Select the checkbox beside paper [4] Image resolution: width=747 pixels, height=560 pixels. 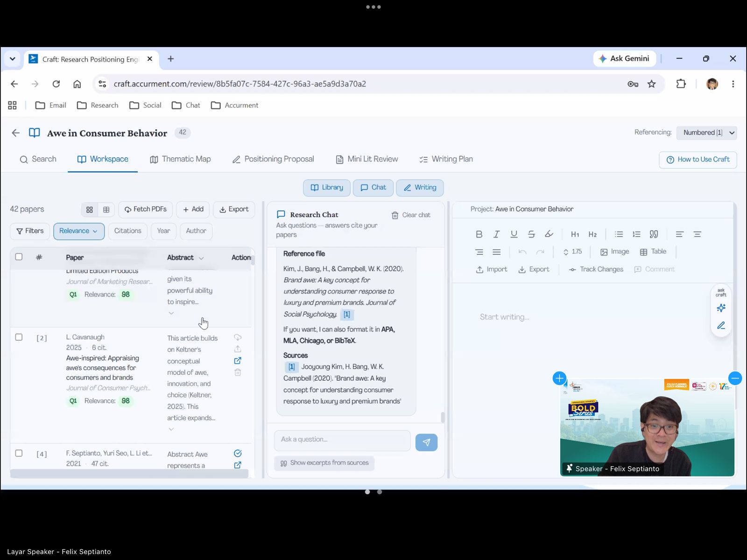[19, 453]
